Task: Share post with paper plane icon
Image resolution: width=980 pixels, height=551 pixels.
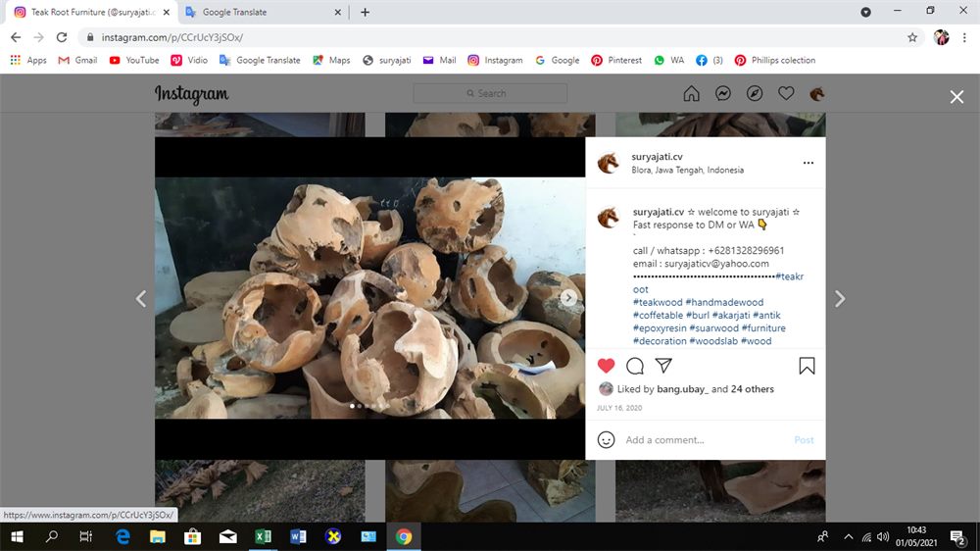Action: [x=663, y=366]
